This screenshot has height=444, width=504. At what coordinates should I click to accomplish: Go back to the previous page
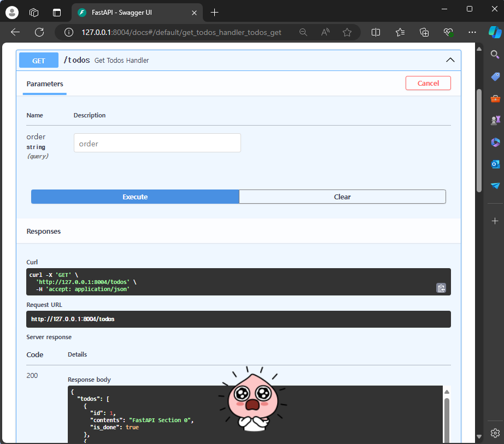coord(15,32)
